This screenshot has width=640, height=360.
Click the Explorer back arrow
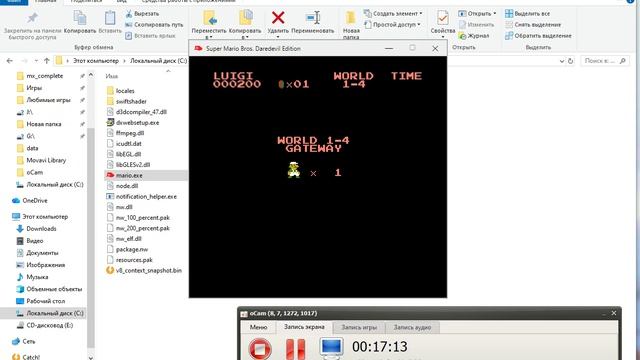10,61
